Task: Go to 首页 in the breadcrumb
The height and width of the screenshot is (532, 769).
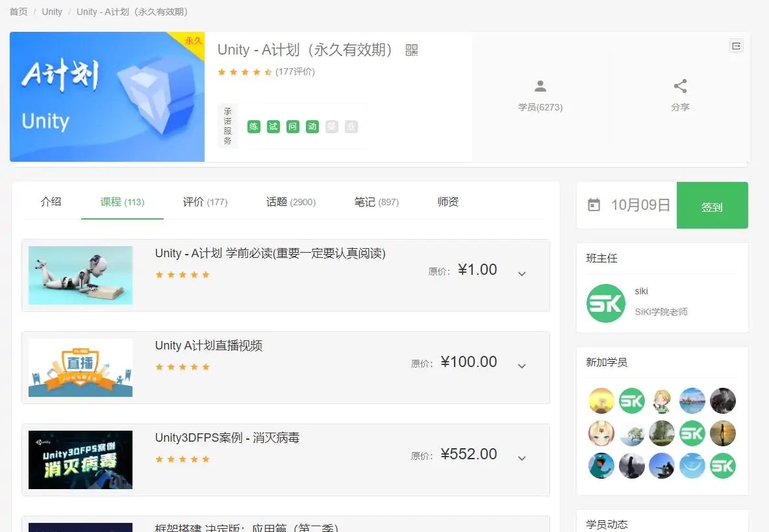Action: pos(19,12)
